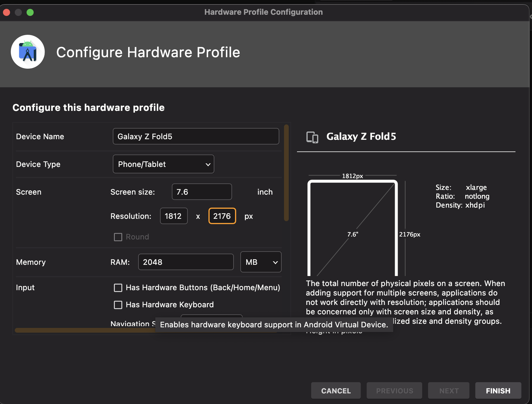Click the 'Ratio: notlong' text

coord(463,196)
